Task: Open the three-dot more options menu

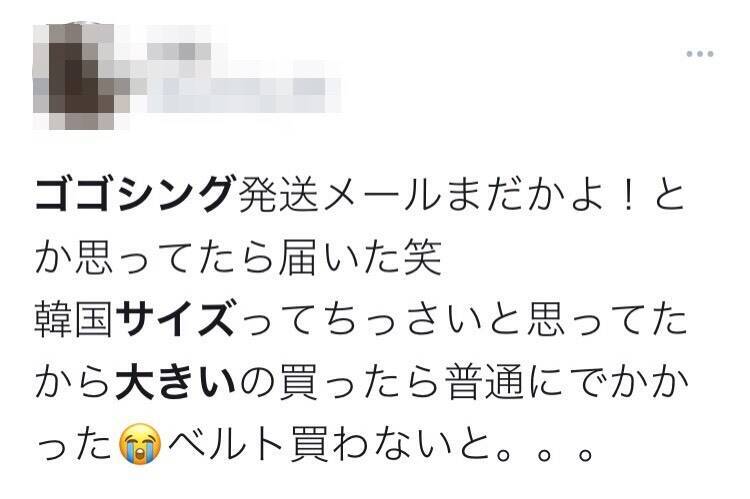Action: (700, 54)
